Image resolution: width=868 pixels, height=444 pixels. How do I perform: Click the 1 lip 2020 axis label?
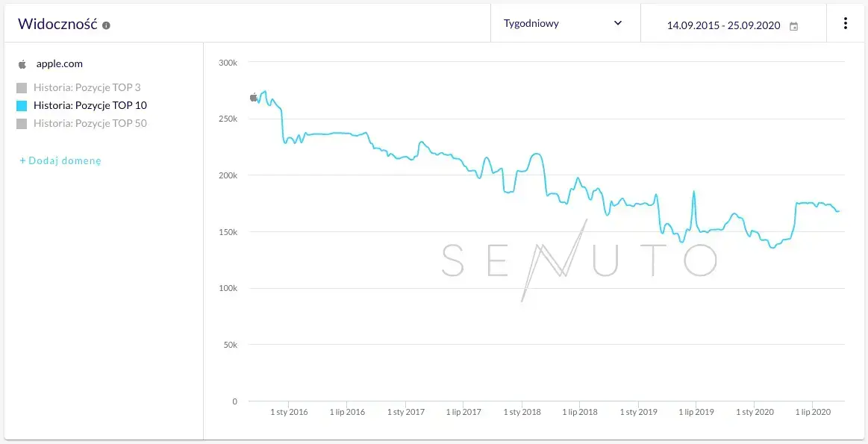pyautogui.click(x=813, y=412)
